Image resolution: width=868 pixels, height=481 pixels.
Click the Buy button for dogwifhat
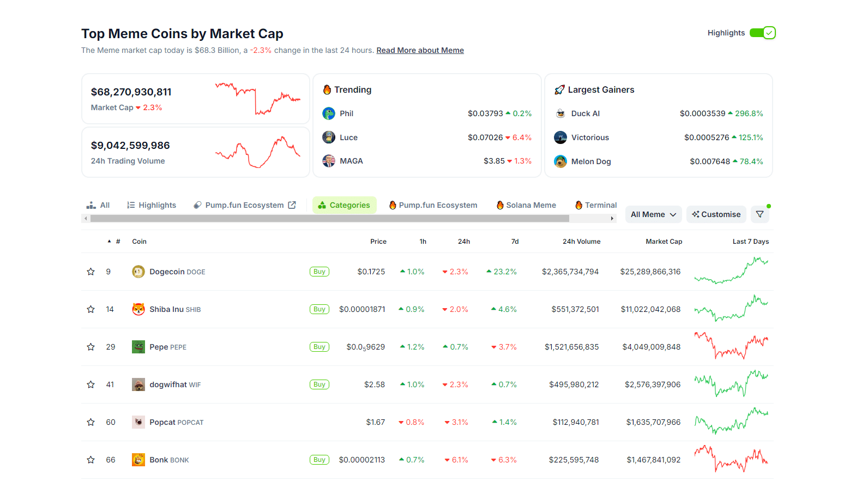click(320, 384)
